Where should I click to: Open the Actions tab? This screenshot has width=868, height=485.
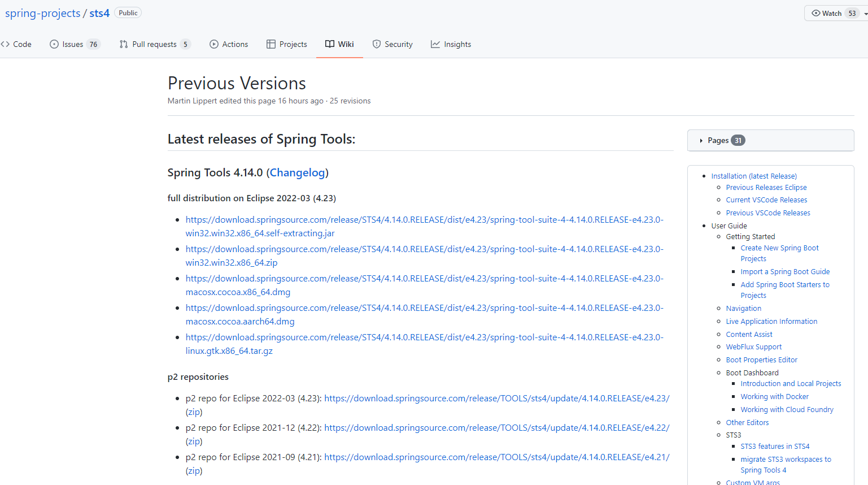229,44
